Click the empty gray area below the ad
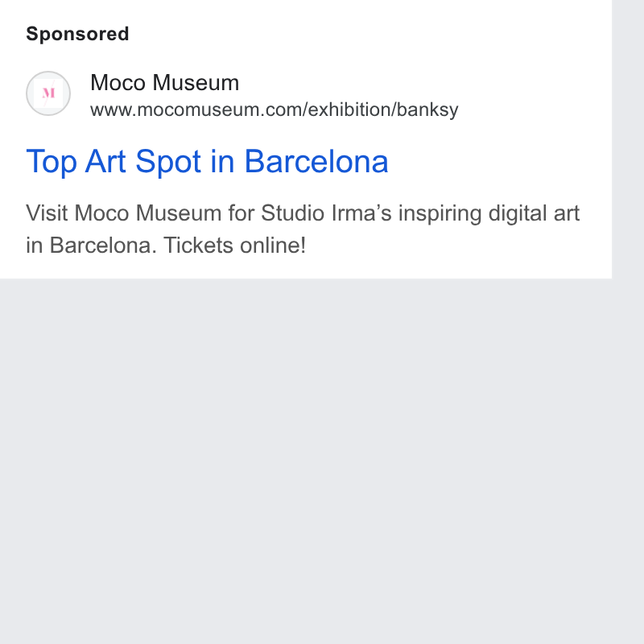644x644 pixels. click(x=306, y=460)
